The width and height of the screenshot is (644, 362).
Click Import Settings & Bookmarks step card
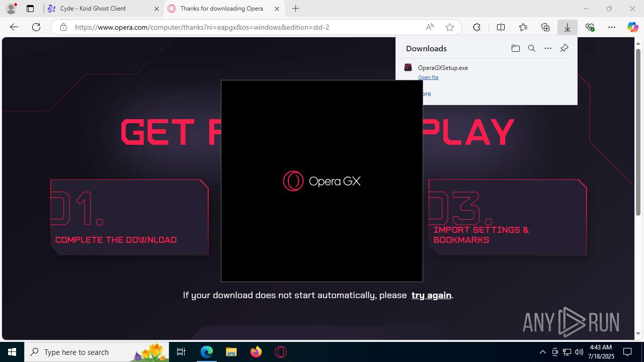click(x=508, y=217)
